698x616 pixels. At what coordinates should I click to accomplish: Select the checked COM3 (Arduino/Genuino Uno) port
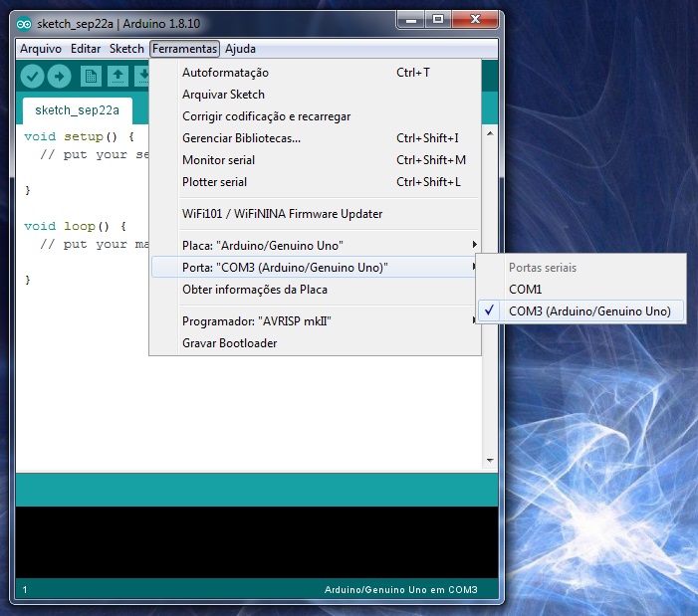(x=588, y=311)
